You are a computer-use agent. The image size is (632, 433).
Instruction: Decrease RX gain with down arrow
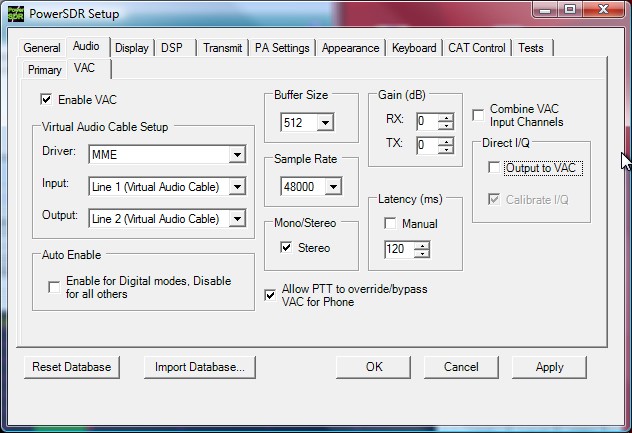click(446, 125)
